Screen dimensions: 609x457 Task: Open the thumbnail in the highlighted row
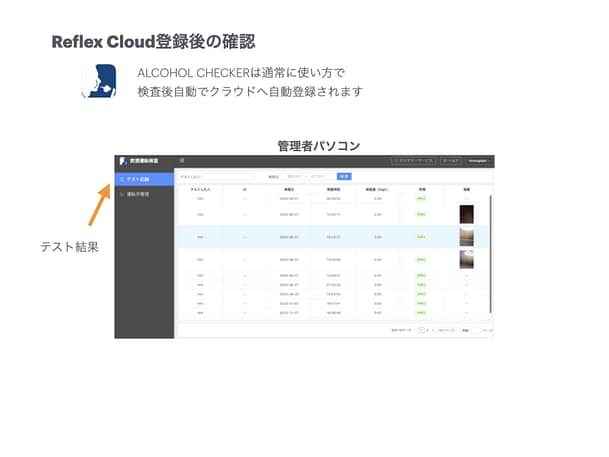466,237
